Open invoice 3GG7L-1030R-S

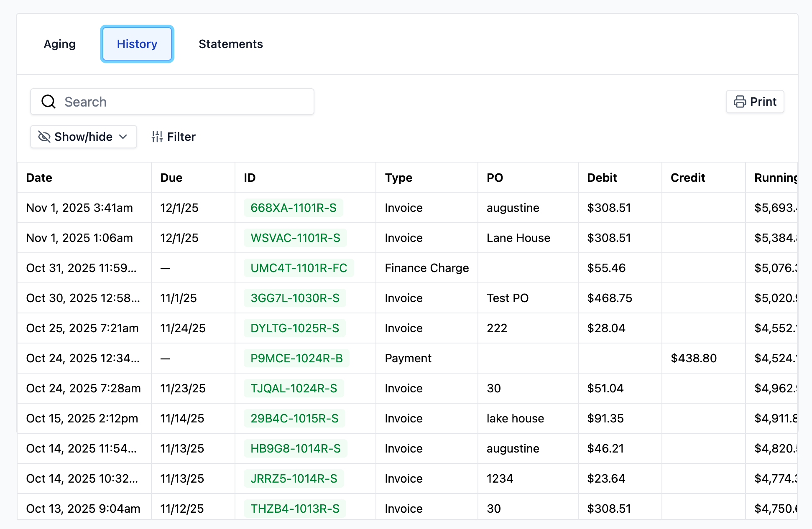[x=295, y=298]
